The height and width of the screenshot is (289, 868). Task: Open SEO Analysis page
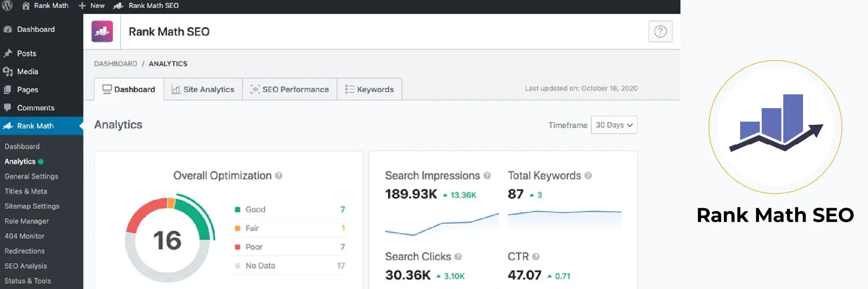(x=25, y=266)
